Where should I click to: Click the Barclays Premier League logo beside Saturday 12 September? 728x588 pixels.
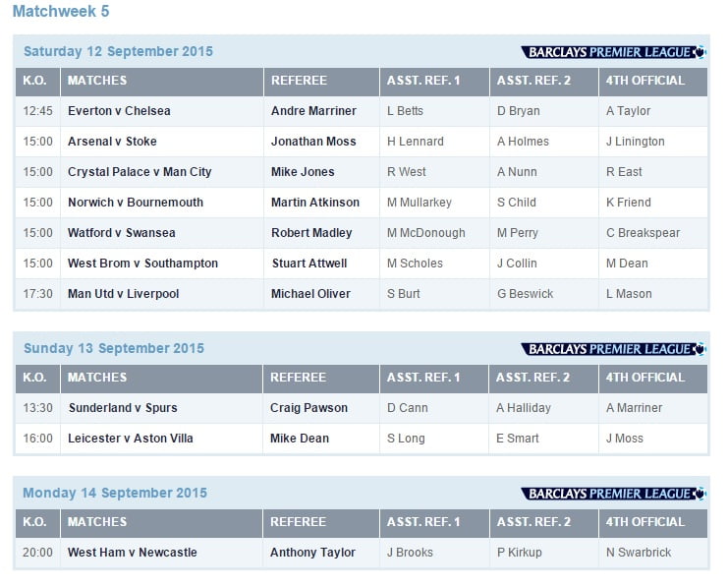(613, 52)
